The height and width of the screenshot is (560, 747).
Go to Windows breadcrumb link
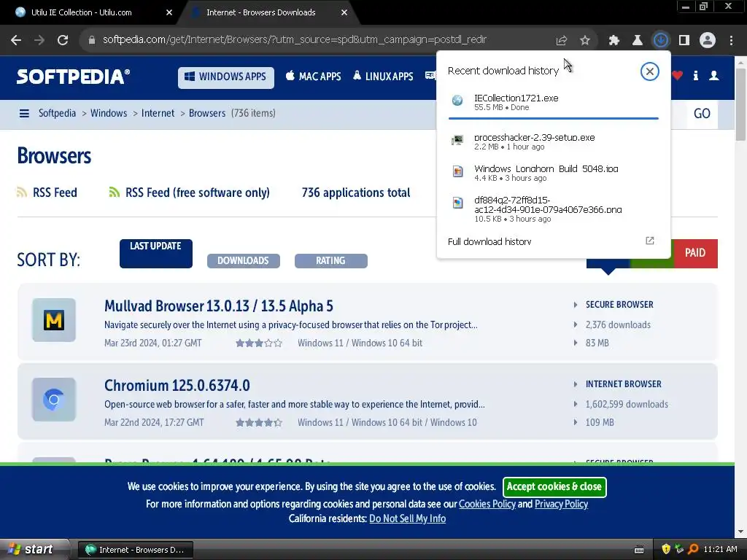click(x=109, y=113)
